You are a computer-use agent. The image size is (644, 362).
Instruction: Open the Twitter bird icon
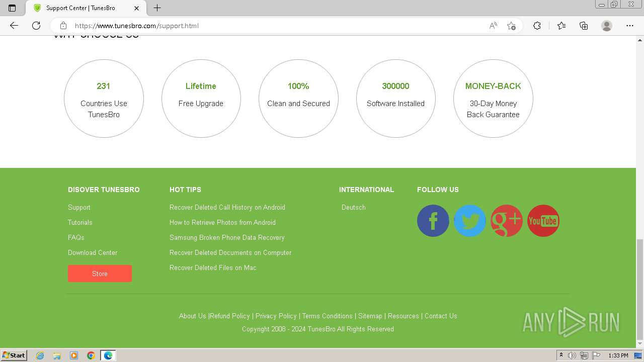click(x=469, y=221)
